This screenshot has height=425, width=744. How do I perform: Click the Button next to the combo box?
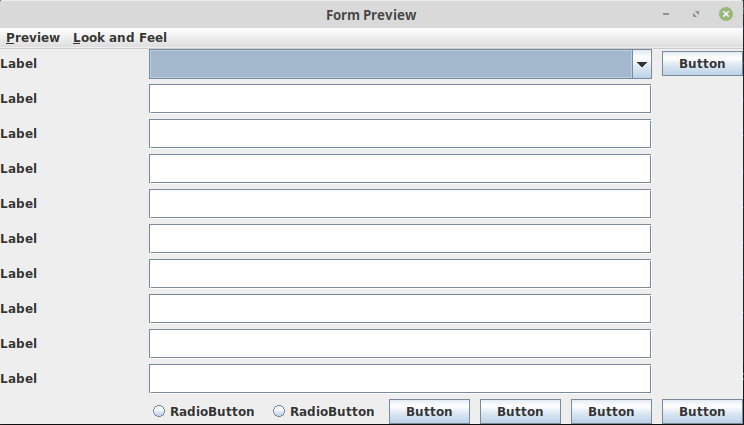[x=702, y=64]
